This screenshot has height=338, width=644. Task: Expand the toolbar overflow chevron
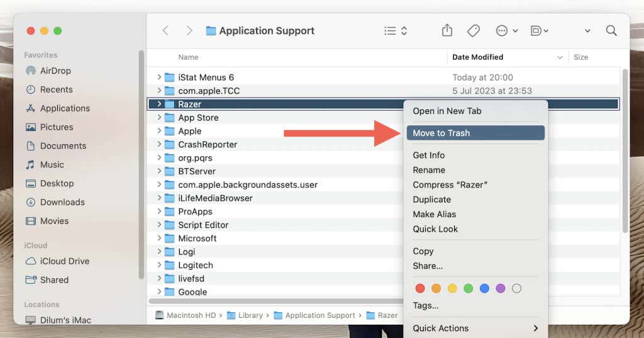pyautogui.click(x=588, y=31)
